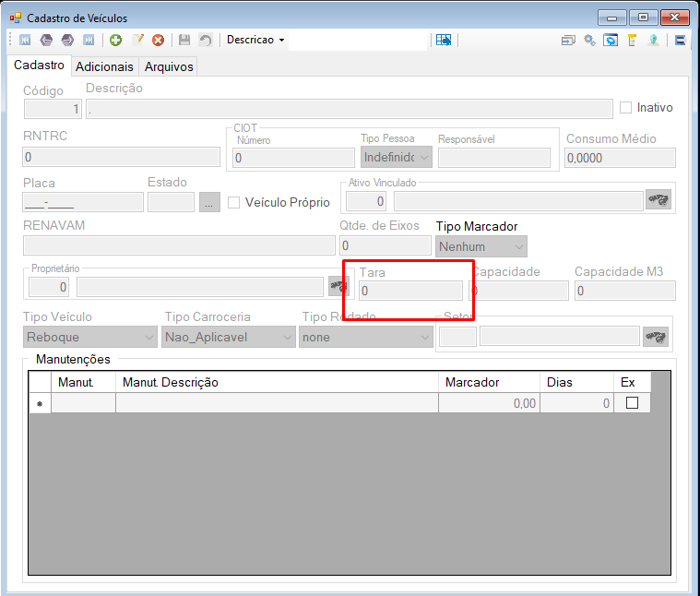Switch to the Adicionais tab
The width and height of the screenshot is (700, 596).
(104, 66)
